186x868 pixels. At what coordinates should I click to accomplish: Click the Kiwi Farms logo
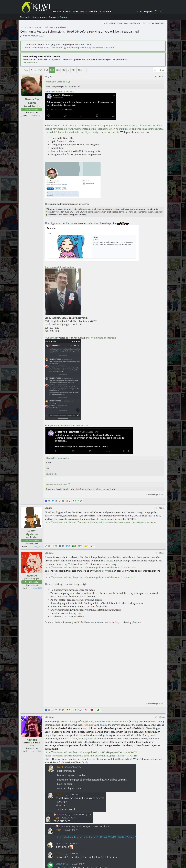(36, 7)
